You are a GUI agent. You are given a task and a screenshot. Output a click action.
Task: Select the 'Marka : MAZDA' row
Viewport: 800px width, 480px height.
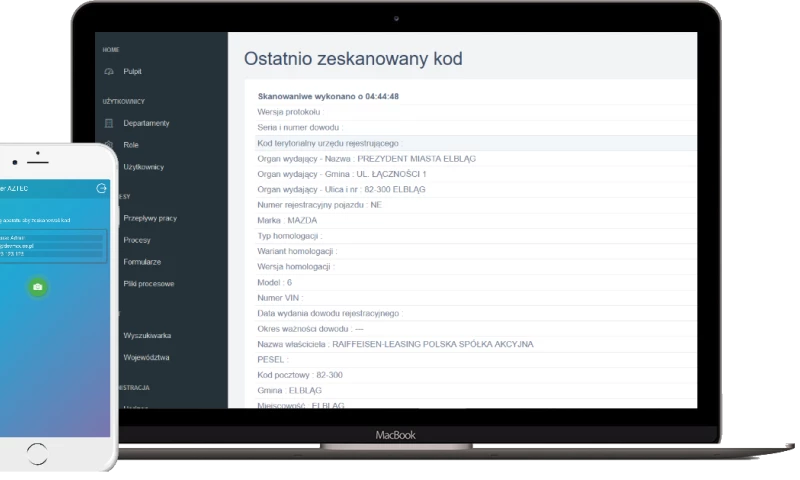[x=476, y=220]
